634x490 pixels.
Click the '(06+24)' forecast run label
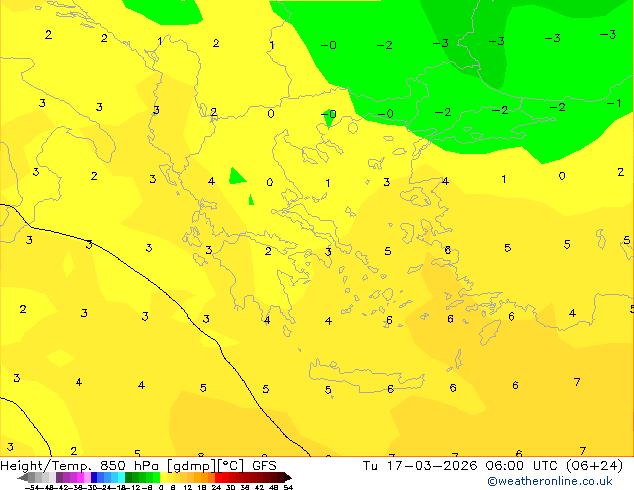click(x=594, y=466)
